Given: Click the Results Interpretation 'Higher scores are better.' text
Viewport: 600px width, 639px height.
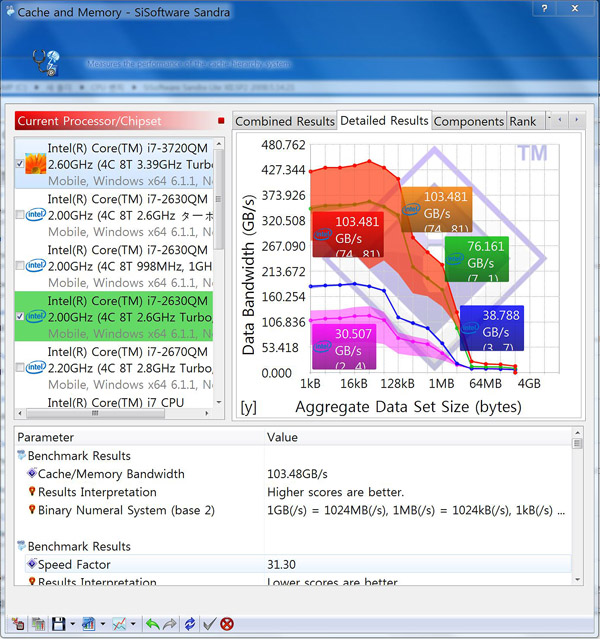Looking at the screenshot, I should [335, 492].
